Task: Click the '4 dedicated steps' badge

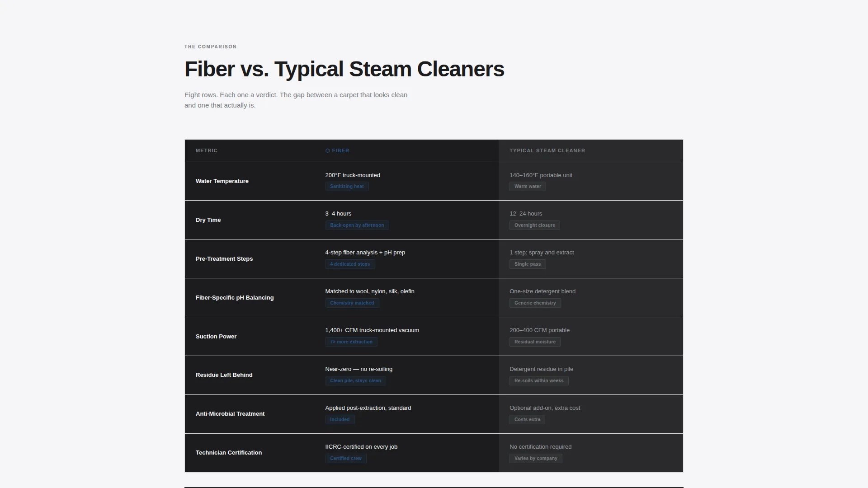Action: click(x=350, y=264)
